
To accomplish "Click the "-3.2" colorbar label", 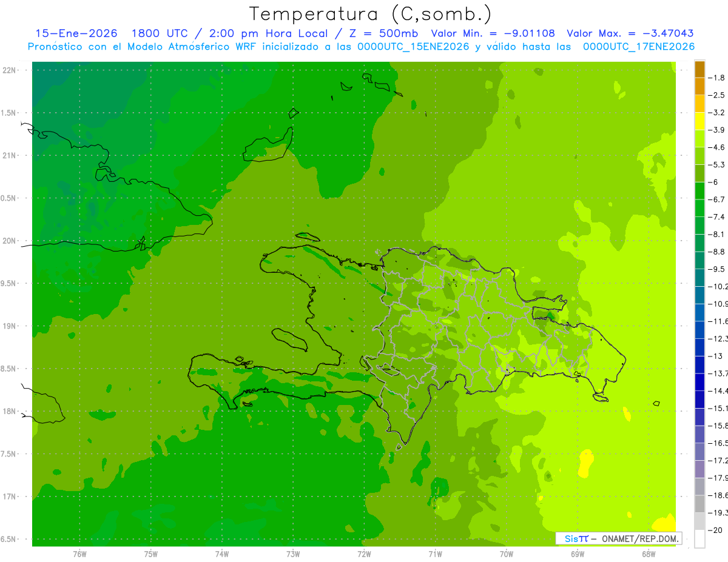I will [x=716, y=113].
